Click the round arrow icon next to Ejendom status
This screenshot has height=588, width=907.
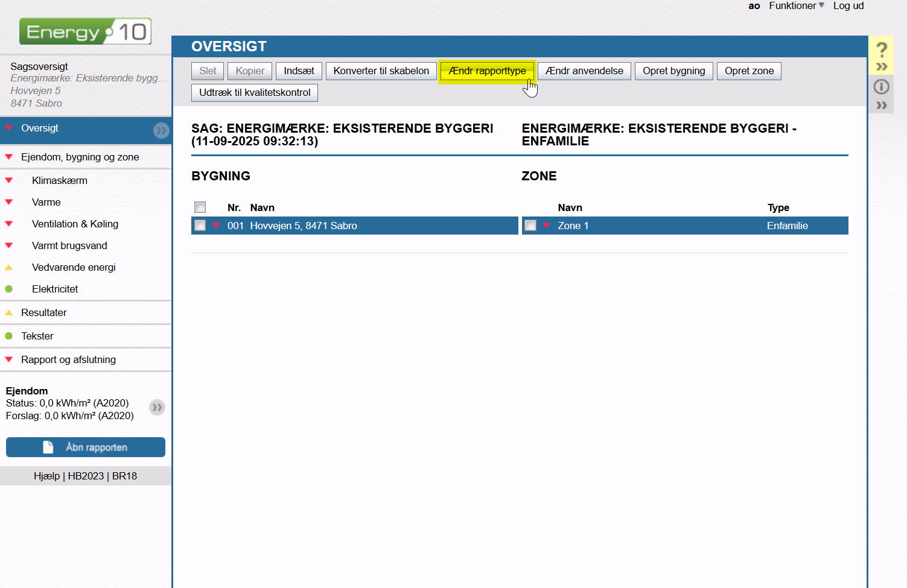coord(157,407)
